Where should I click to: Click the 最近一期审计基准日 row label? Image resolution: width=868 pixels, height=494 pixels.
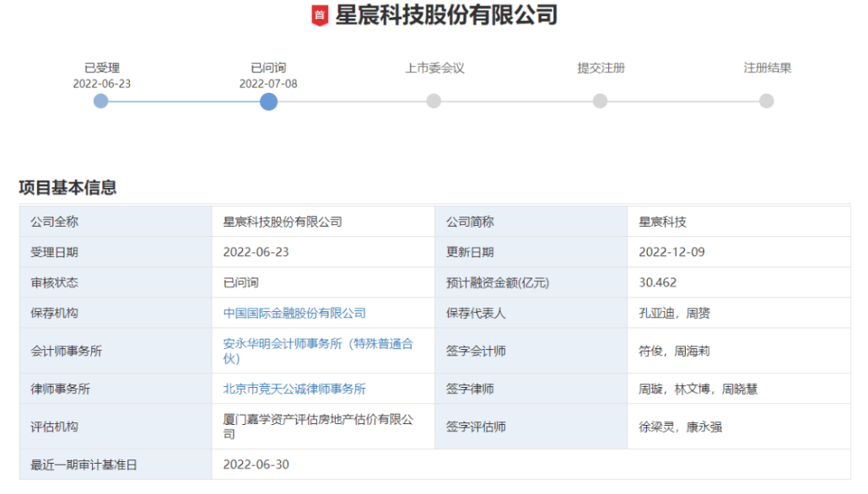click(x=84, y=464)
